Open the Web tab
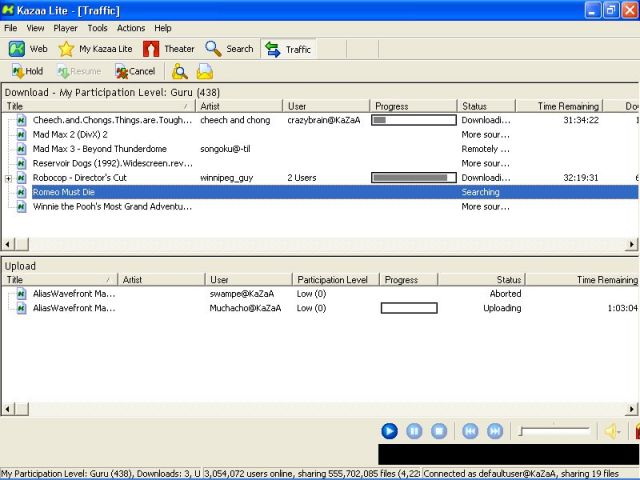Screen dimensions: 640x480 pos(28,49)
